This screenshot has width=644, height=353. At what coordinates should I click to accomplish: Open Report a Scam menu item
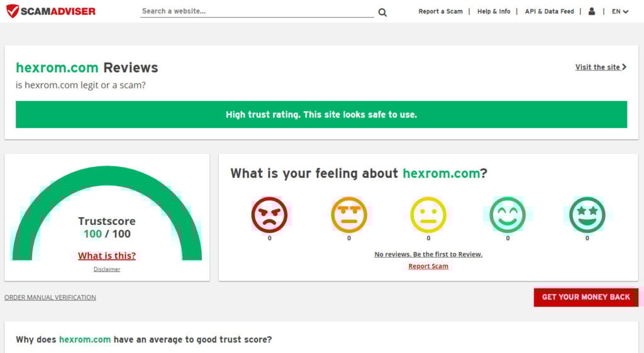[x=440, y=11]
